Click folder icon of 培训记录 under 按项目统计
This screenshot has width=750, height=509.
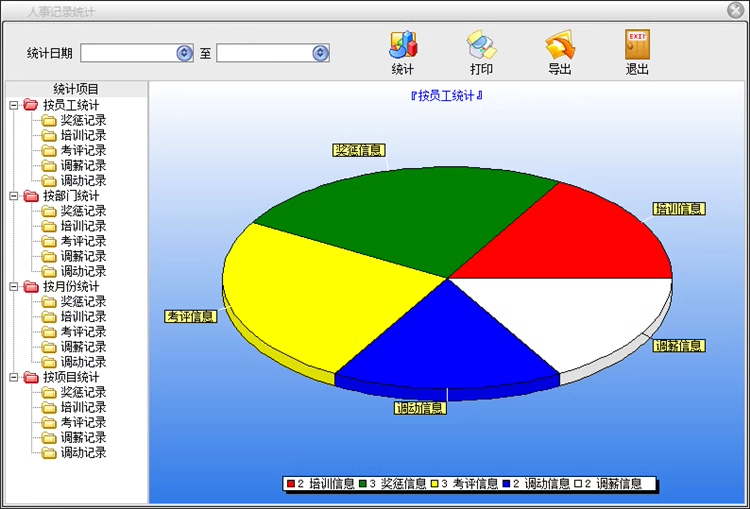tap(49, 408)
